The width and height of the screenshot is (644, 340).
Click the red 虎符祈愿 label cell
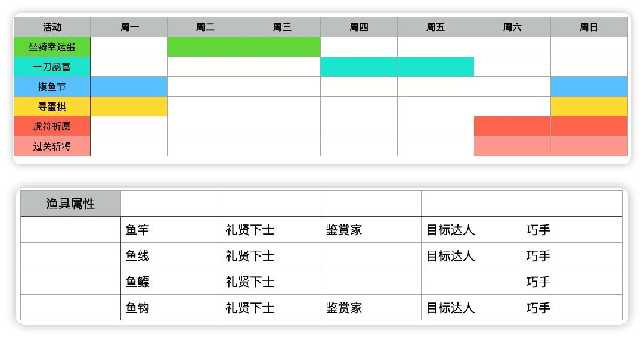(52, 126)
